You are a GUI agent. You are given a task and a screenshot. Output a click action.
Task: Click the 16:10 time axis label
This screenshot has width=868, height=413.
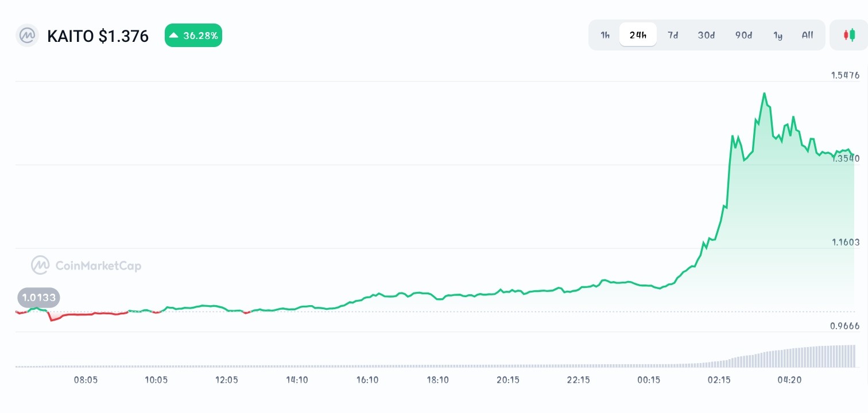click(367, 380)
